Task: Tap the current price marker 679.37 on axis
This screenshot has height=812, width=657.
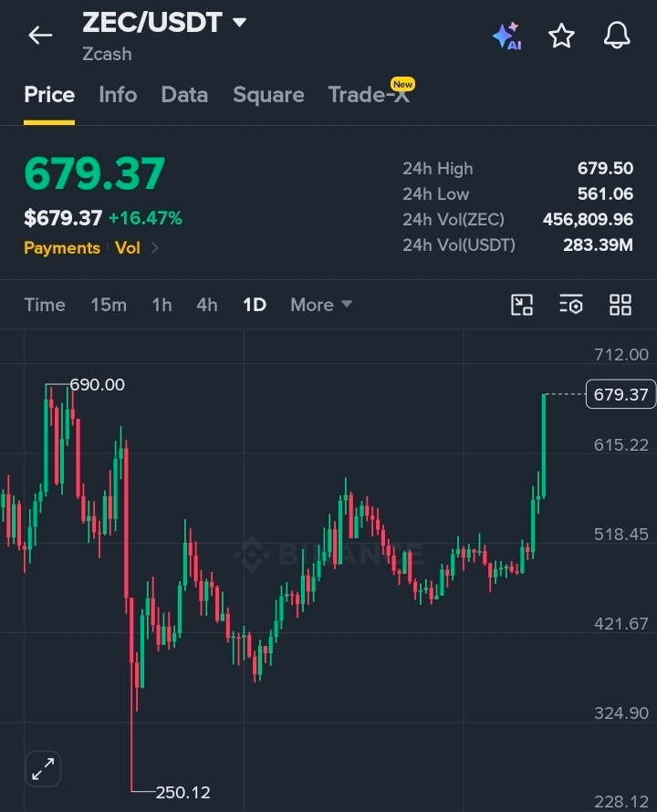Action: click(620, 395)
